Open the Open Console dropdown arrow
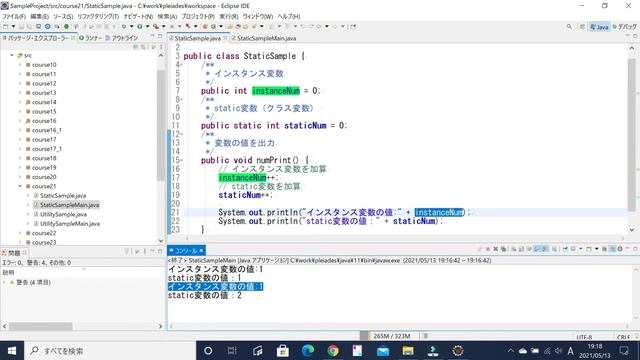The height and width of the screenshot is (360, 640). [597, 249]
